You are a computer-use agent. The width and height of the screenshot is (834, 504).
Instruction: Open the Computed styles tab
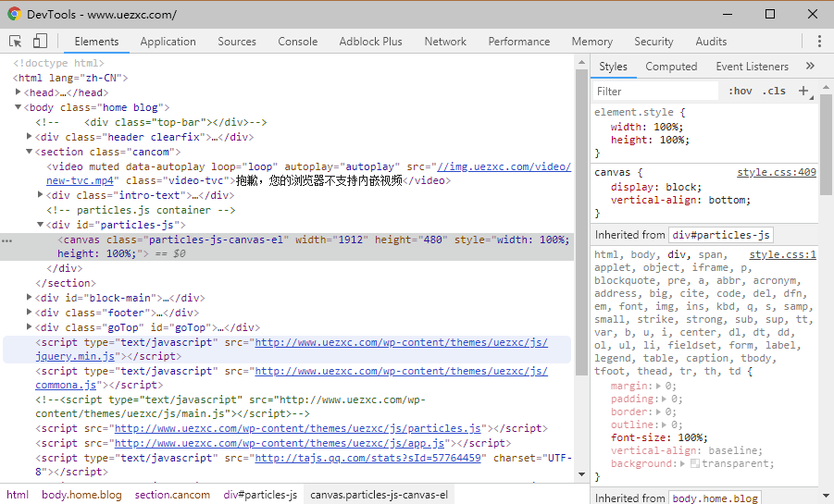point(671,67)
